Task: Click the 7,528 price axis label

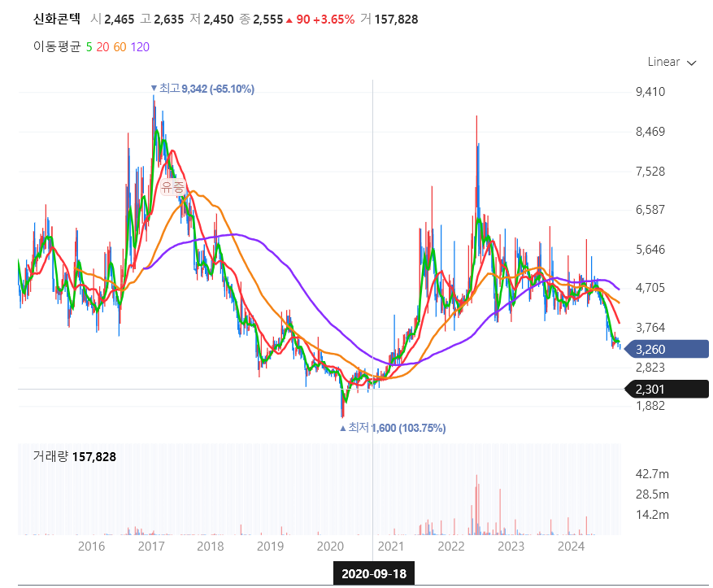Action: (x=650, y=172)
